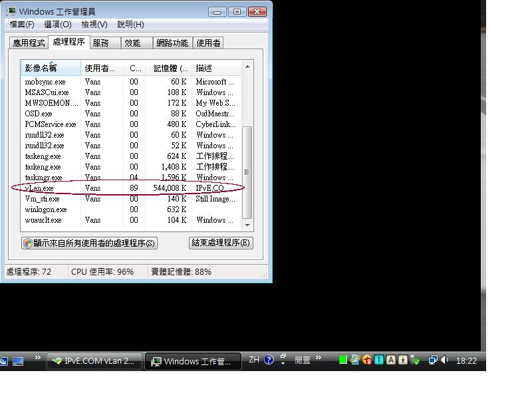
Task: Click the teal number 1 tray icon
Action: coord(378,360)
